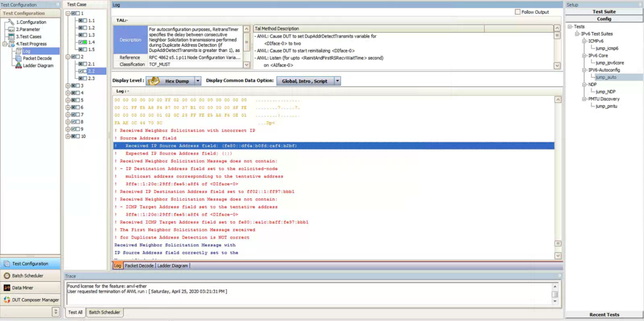
Task: Click the Recent Tests button
Action: pos(604,315)
